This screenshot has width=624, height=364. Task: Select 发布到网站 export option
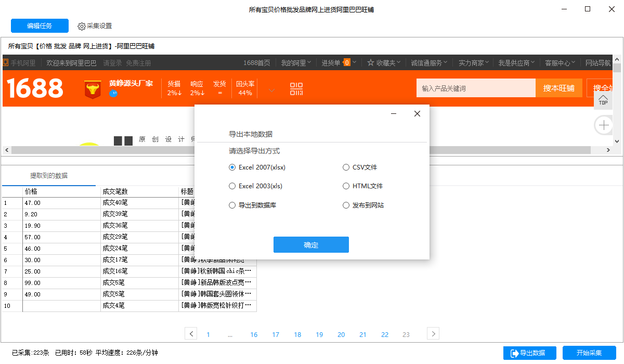363,205
